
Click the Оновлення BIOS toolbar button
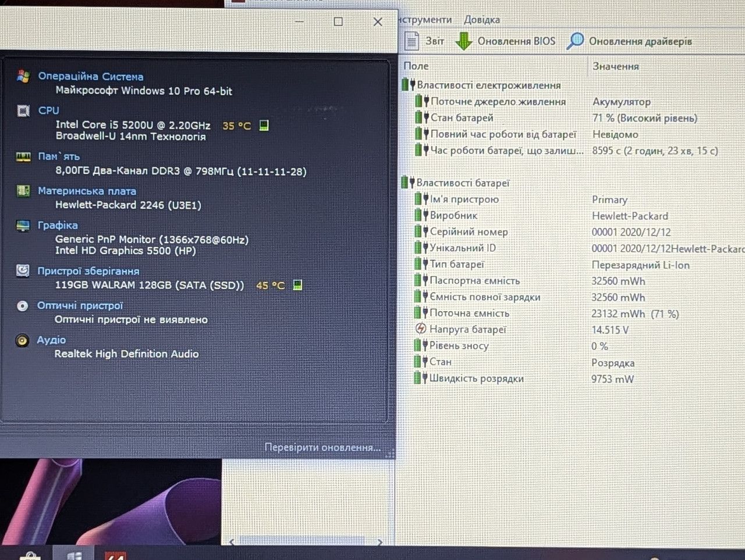click(x=505, y=41)
